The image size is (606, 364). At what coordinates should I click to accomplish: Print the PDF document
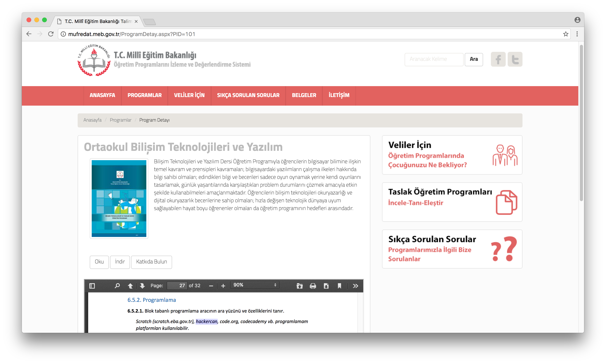pyautogui.click(x=313, y=286)
